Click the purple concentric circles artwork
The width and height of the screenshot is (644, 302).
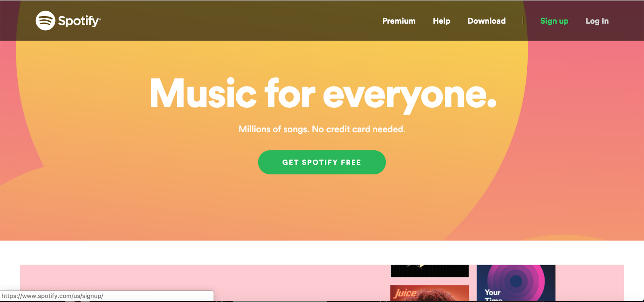(x=516, y=281)
